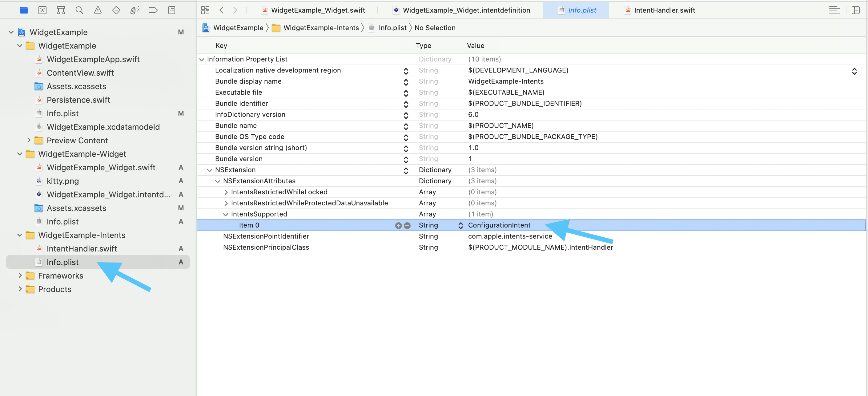Collapse the WidgetExample project root
This screenshot has height=396, width=868.
pos(11,32)
